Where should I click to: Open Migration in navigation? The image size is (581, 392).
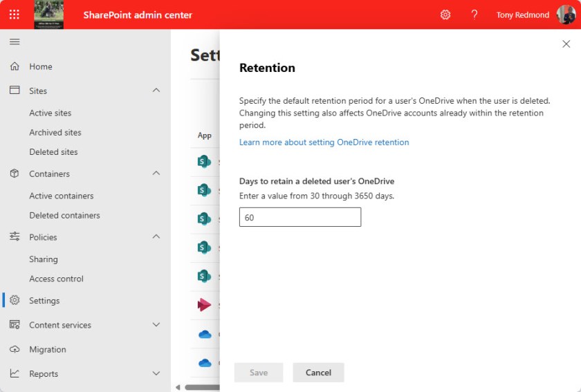click(48, 349)
